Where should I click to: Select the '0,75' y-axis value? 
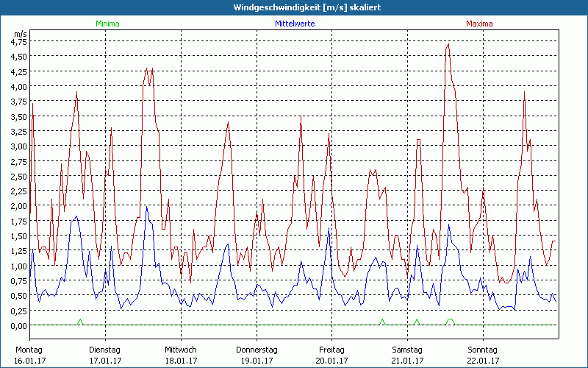coord(19,280)
